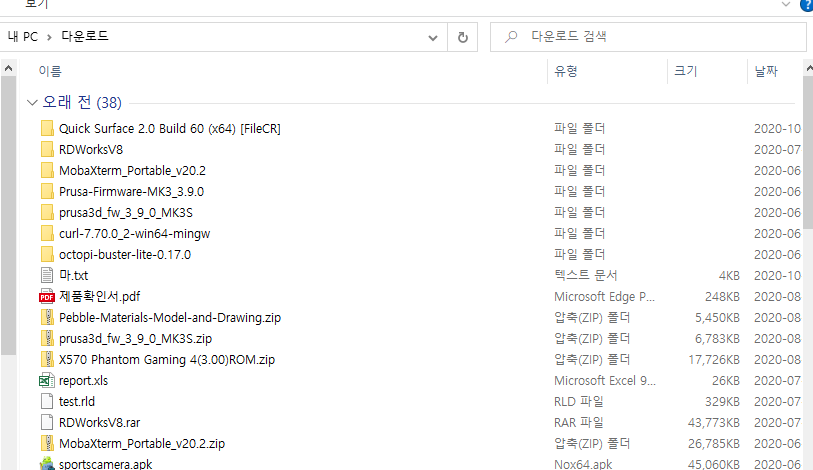
Task: Expand the ribbon with the top chevron
Action: coord(786,4)
